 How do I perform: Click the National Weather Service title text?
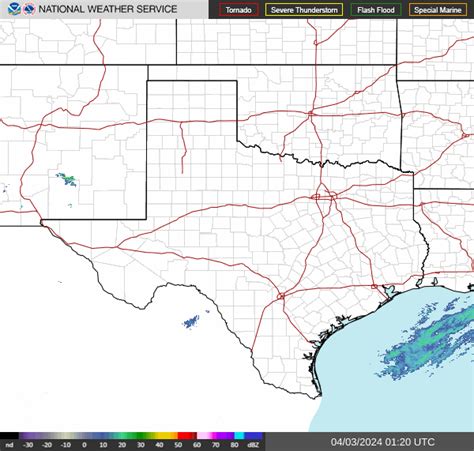point(108,9)
